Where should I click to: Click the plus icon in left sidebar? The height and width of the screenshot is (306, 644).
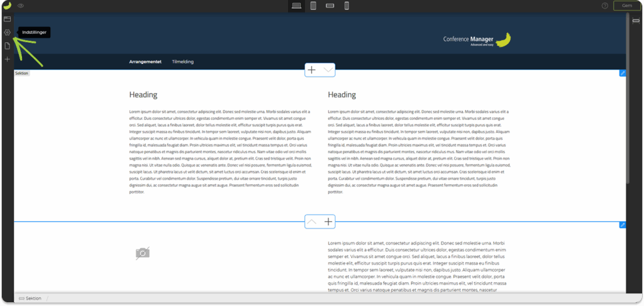click(7, 59)
